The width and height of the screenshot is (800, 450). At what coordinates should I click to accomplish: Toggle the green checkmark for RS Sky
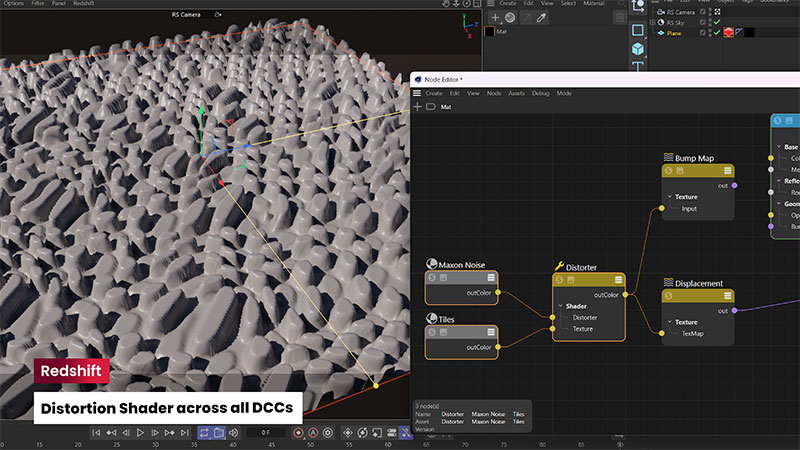pyautogui.click(x=717, y=22)
